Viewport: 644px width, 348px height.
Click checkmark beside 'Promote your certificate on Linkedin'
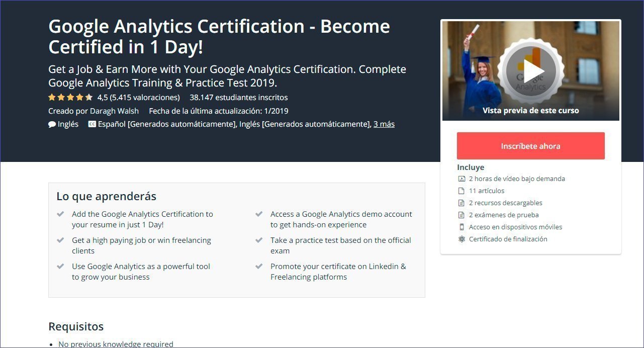[259, 266]
